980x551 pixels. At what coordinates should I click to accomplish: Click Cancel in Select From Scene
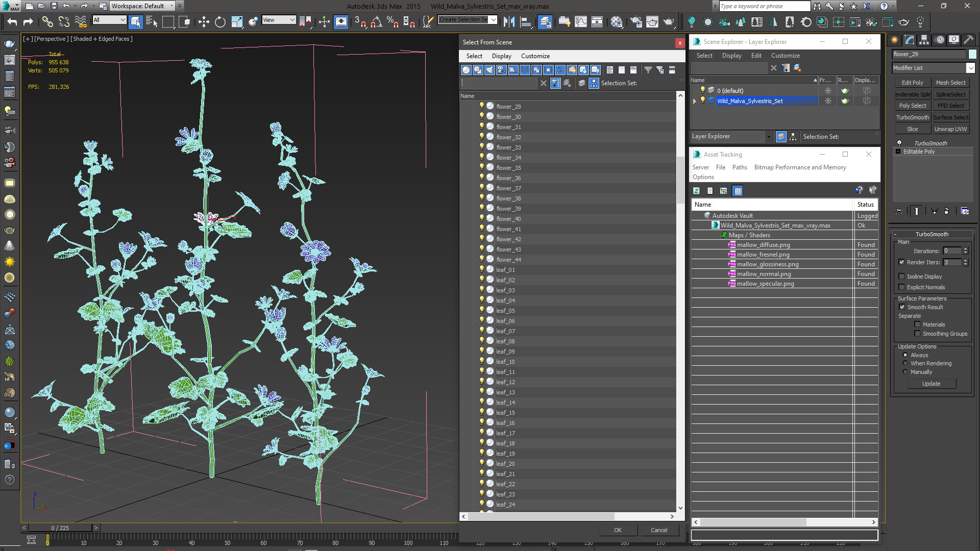pyautogui.click(x=659, y=530)
